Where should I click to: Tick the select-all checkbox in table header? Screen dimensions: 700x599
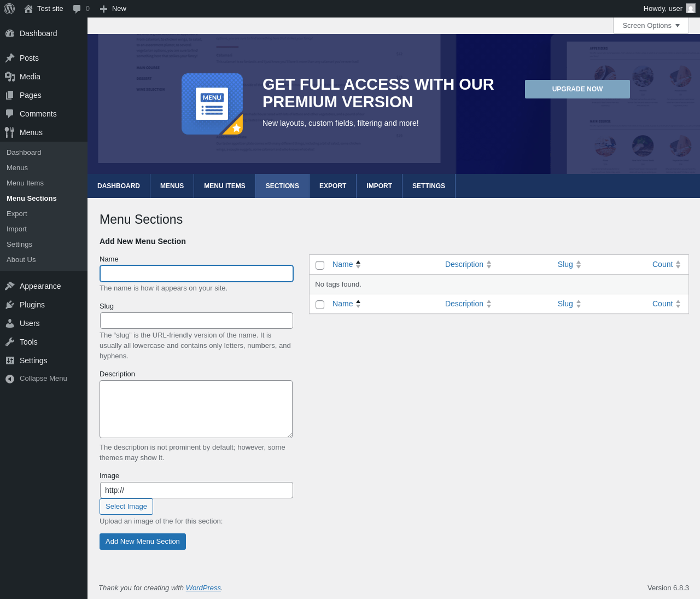pyautogui.click(x=320, y=265)
